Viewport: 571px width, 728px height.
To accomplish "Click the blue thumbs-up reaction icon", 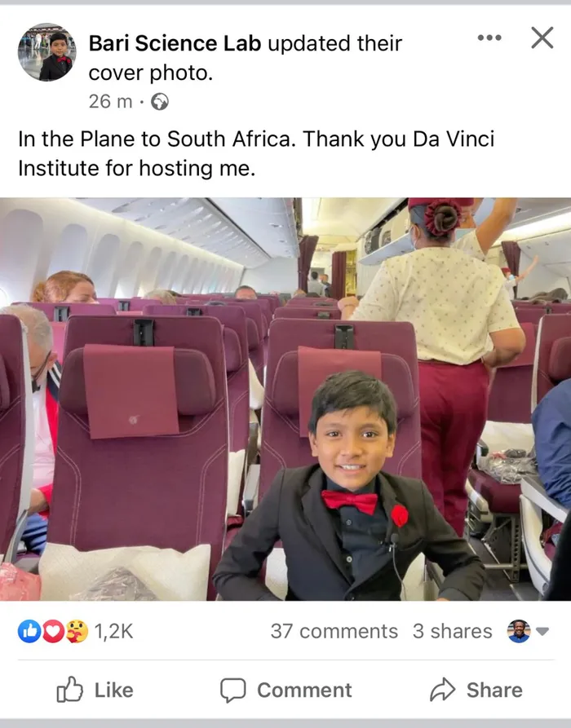I will 29,631.
